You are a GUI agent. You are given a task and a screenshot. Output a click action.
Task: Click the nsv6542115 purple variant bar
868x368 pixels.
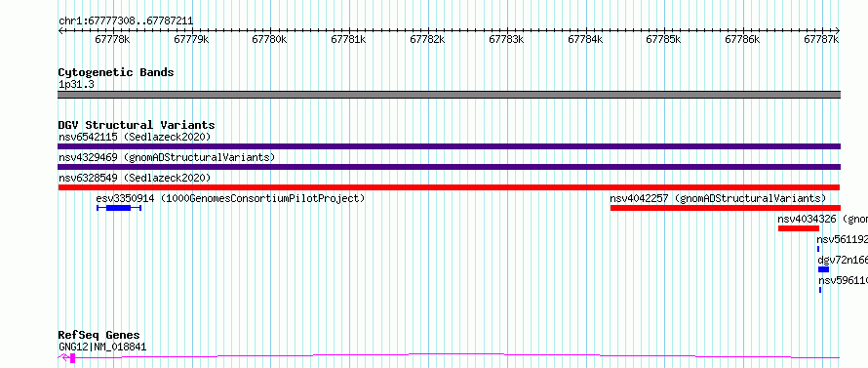pos(449,146)
